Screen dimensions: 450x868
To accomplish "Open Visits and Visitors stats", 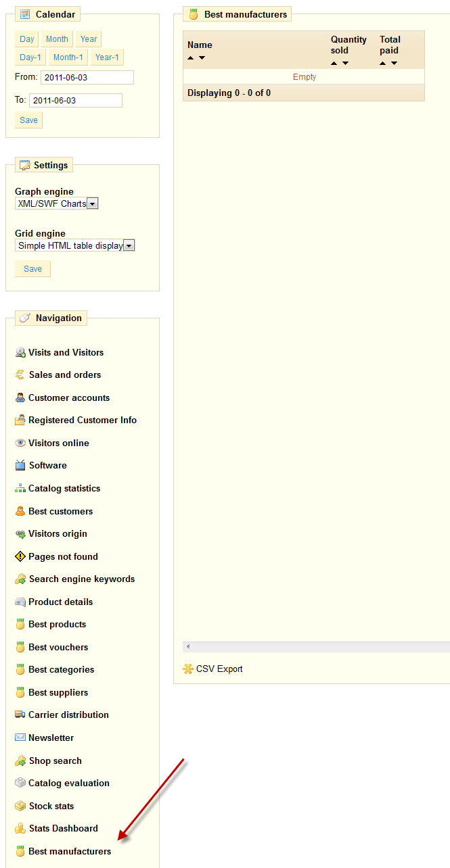I will point(66,352).
